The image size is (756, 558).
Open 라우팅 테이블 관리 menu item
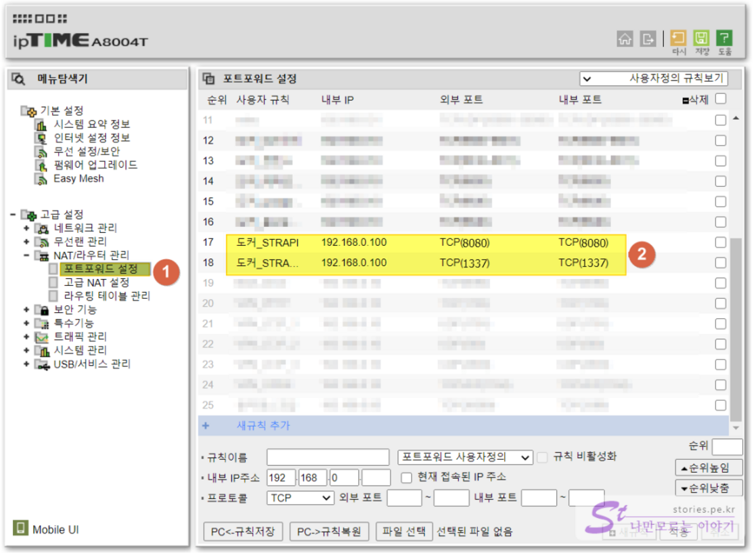107,296
